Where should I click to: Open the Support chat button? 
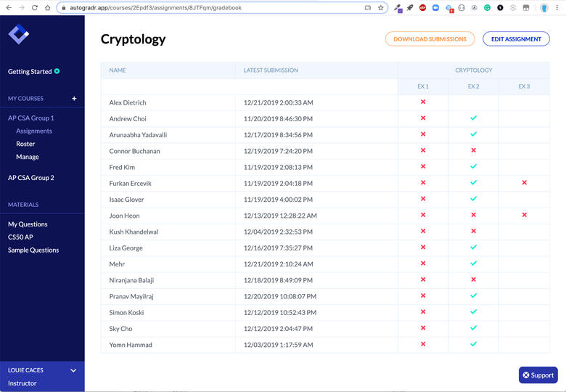pyautogui.click(x=538, y=375)
